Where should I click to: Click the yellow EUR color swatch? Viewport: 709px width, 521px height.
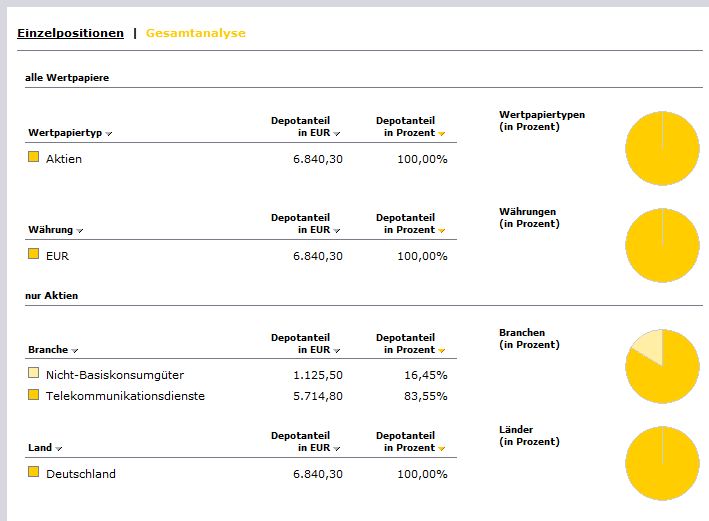(x=33, y=254)
